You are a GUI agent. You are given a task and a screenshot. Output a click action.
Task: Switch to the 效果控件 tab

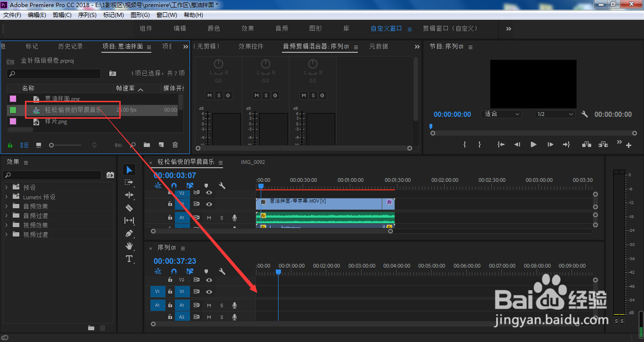[251, 46]
